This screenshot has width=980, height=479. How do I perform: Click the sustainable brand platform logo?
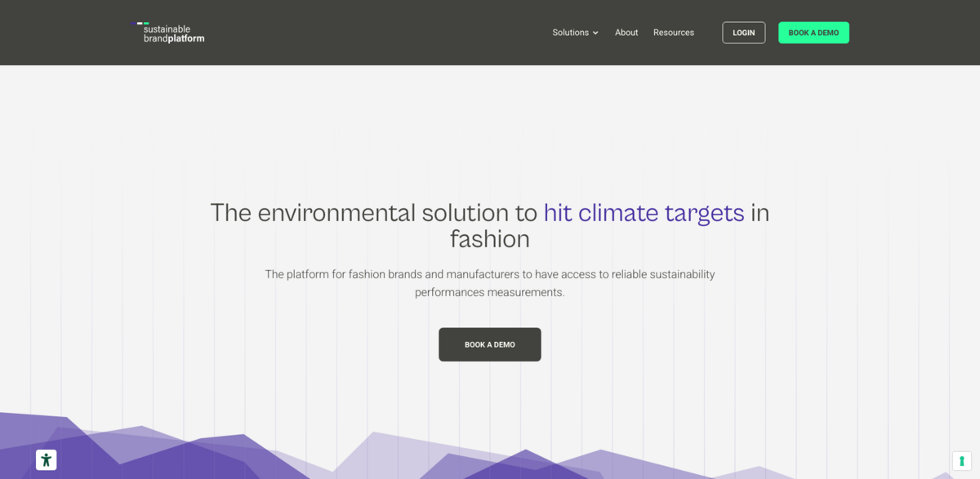point(167,33)
